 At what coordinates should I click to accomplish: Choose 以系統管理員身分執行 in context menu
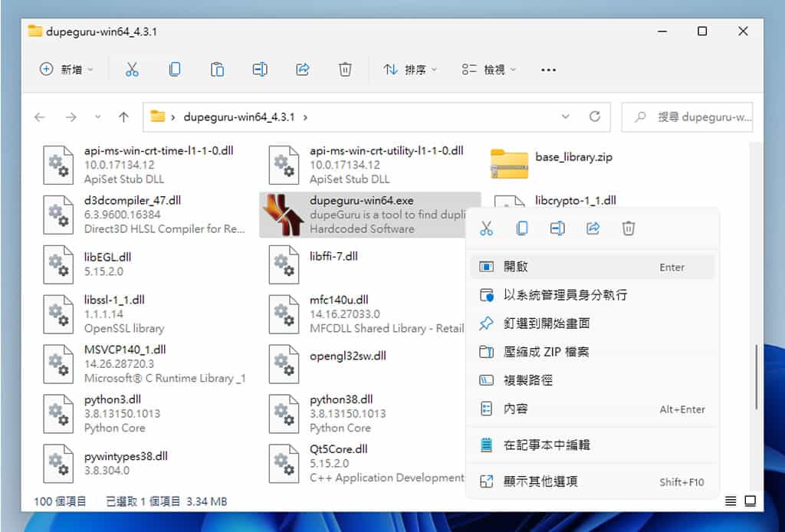[x=593, y=295]
